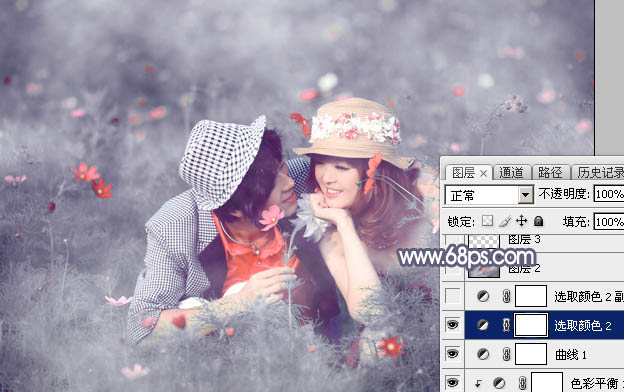Open the 历史记录 history tab

[x=599, y=172]
